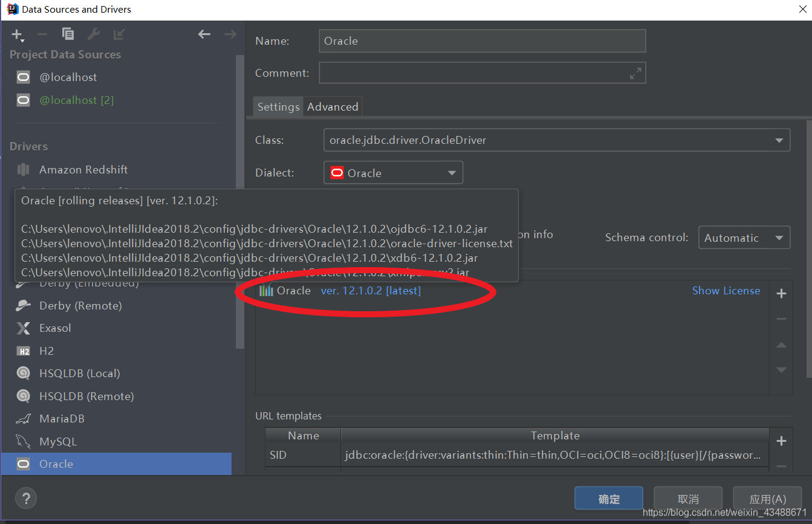Open help with the question mark button
This screenshot has width=812, height=524.
pyautogui.click(x=25, y=499)
